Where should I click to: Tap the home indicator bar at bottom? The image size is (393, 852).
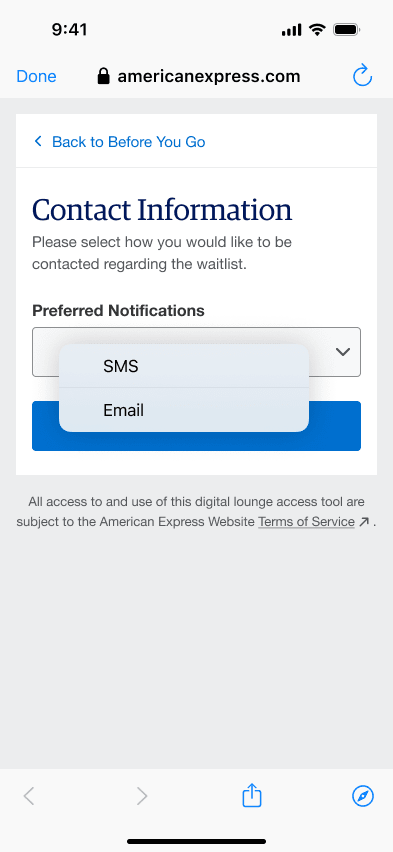click(196, 841)
